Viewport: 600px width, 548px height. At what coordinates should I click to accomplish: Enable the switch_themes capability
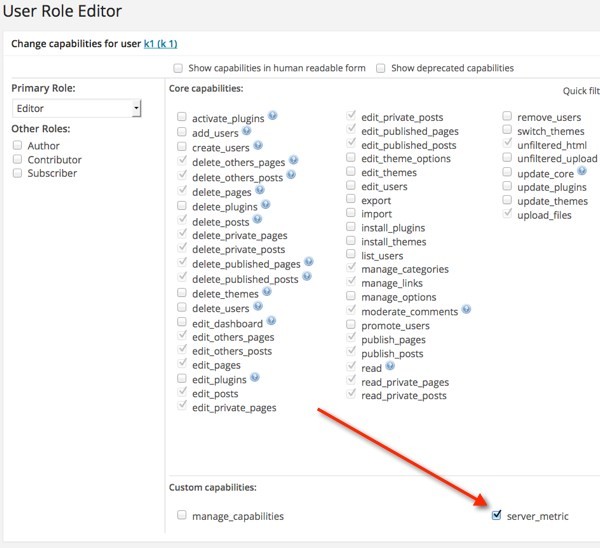507,129
